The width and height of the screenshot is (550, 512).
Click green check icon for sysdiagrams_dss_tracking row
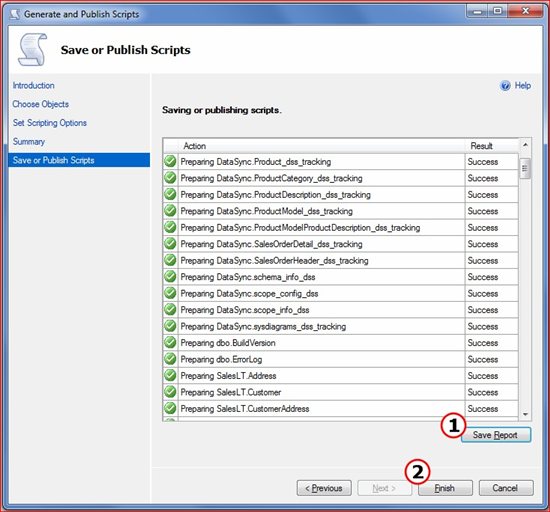pos(170,326)
